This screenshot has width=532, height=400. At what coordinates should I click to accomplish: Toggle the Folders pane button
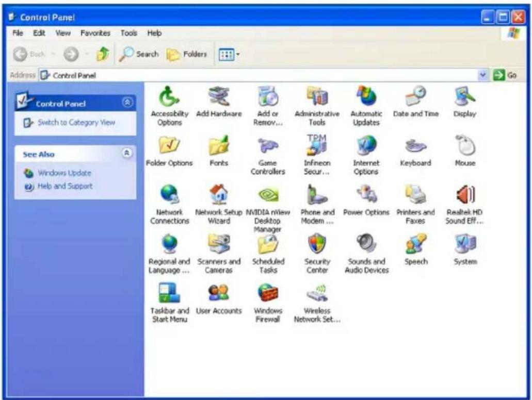pos(187,54)
